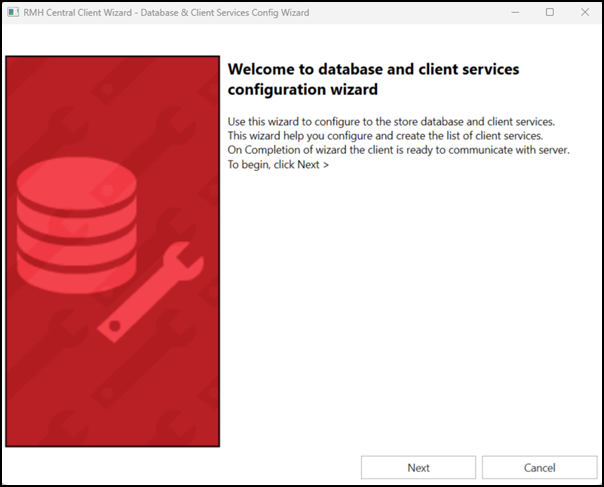Click the red database cylinder icon

pos(77,225)
